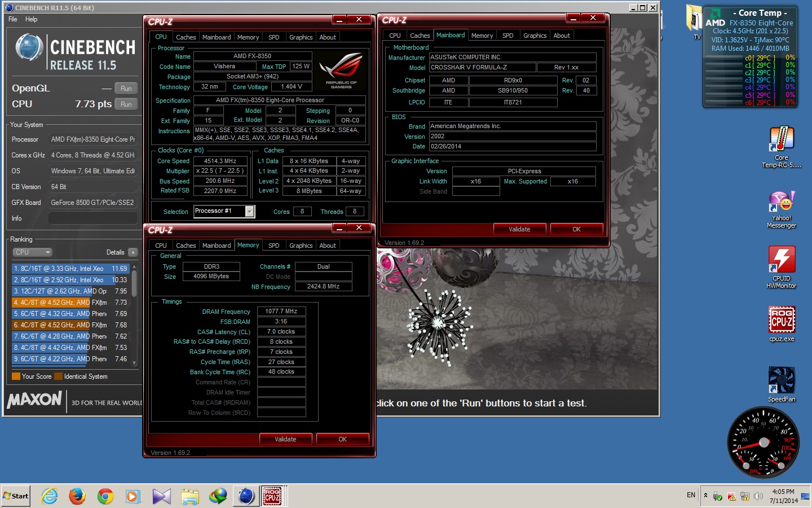
Task: Click the Core Speed 4514.3 MHz value
Action: (220, 161)
